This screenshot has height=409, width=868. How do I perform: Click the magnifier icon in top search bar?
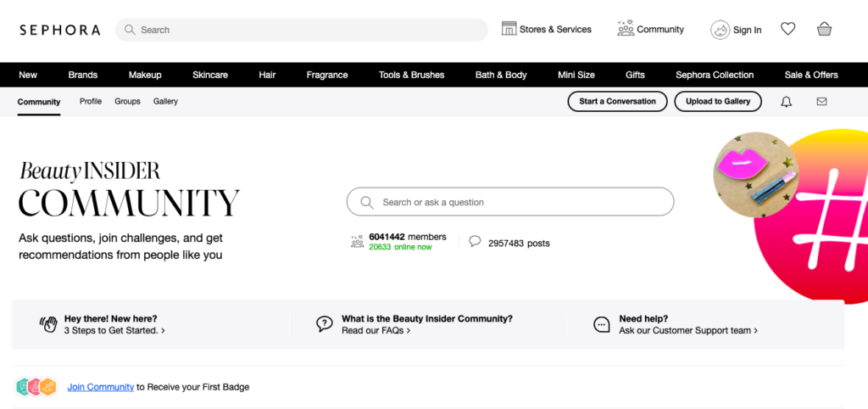click(x=130, y=30)
